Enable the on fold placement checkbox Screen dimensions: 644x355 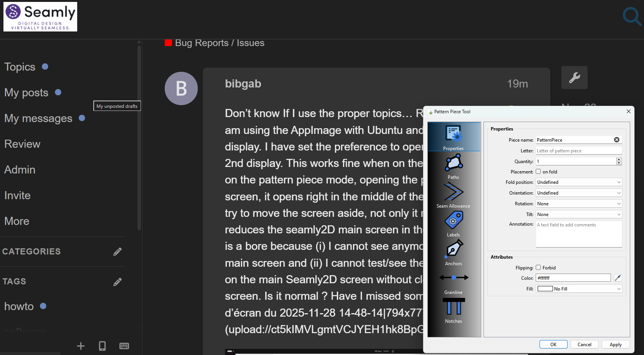tap(538, 172)
